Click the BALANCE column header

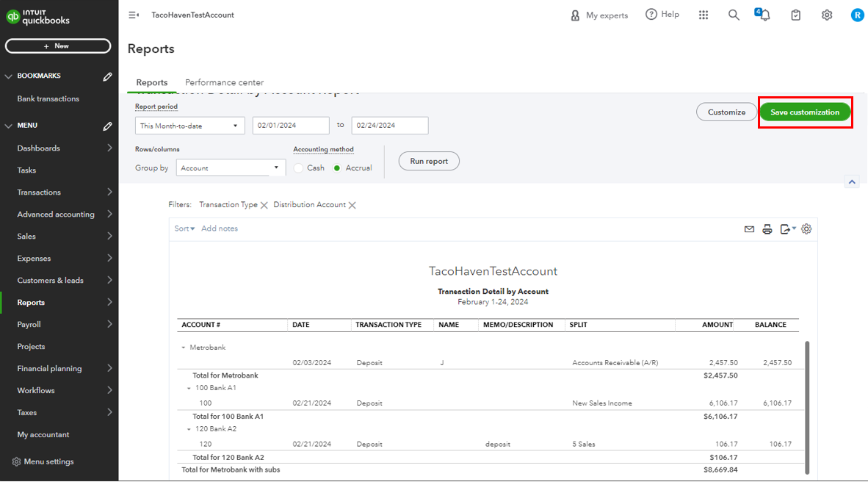click(770, 325)
